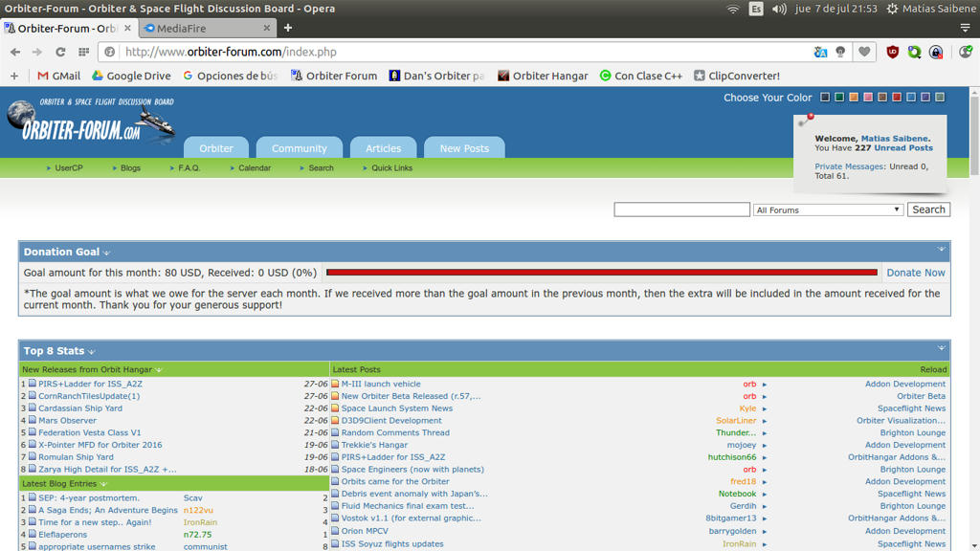
Task: Open the Es keyboard layout indicator
Action: (x=756, y=9)
